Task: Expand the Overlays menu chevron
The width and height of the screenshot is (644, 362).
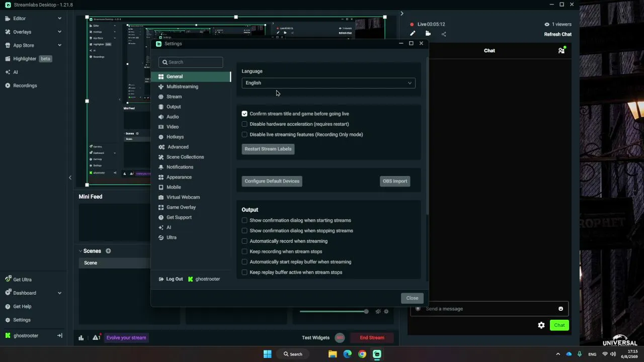Action: [x=59, y=32]
